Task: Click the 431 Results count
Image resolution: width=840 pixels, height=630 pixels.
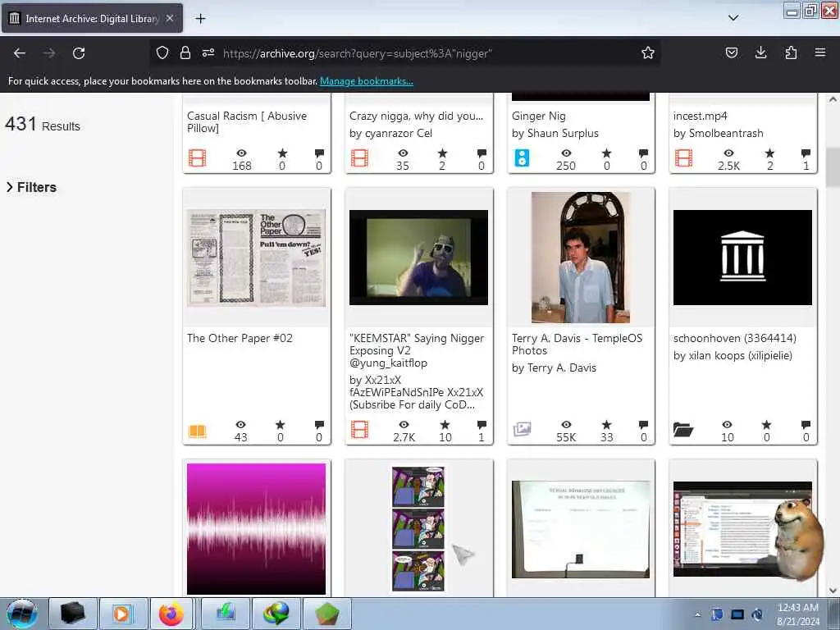Action: (x=43, y=125)
